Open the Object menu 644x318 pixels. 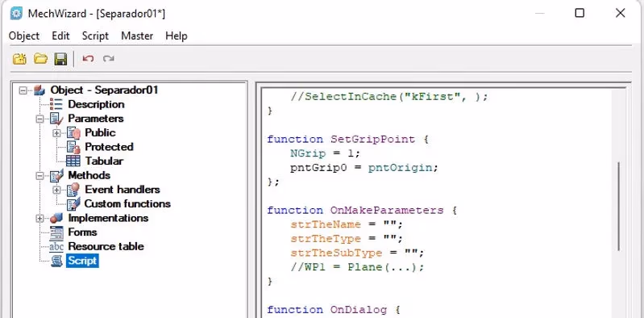click(x=24, y=36)
